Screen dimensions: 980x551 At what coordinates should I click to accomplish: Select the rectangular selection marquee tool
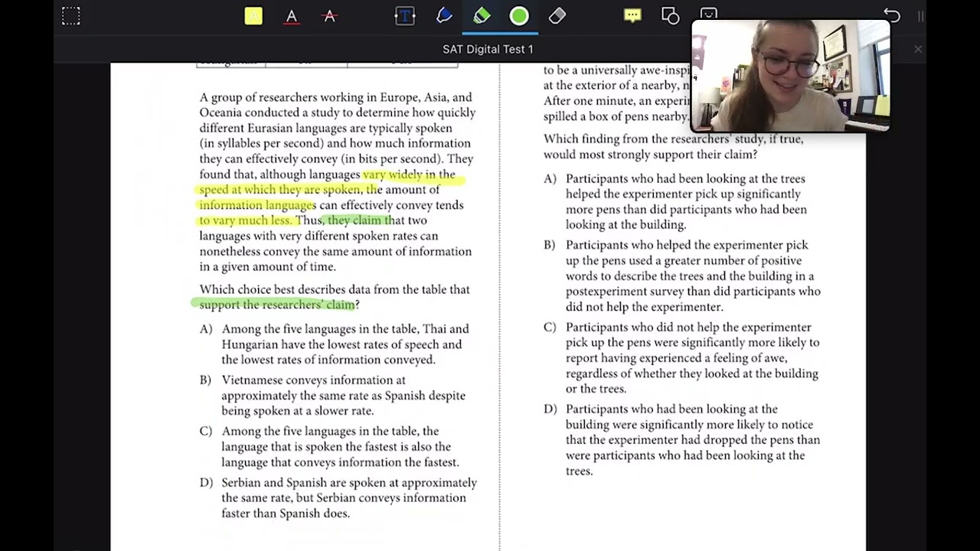[x=70, y=16]
